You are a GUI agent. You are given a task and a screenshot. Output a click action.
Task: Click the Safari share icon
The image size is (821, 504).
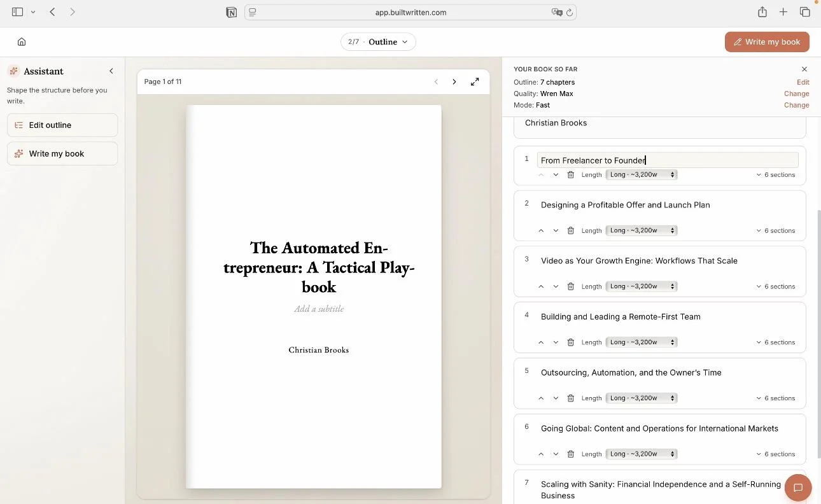point(762,12)
